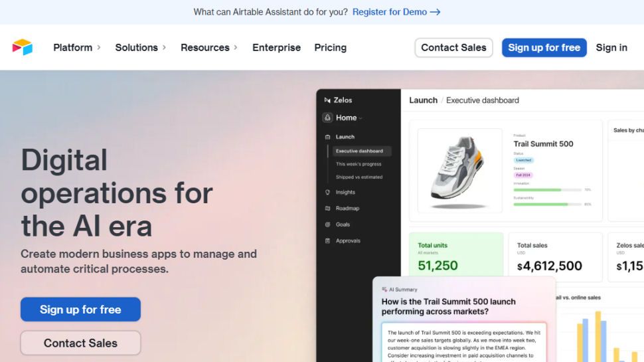Click the Home icon in Zelos sidebar

(x=327, y=118)
